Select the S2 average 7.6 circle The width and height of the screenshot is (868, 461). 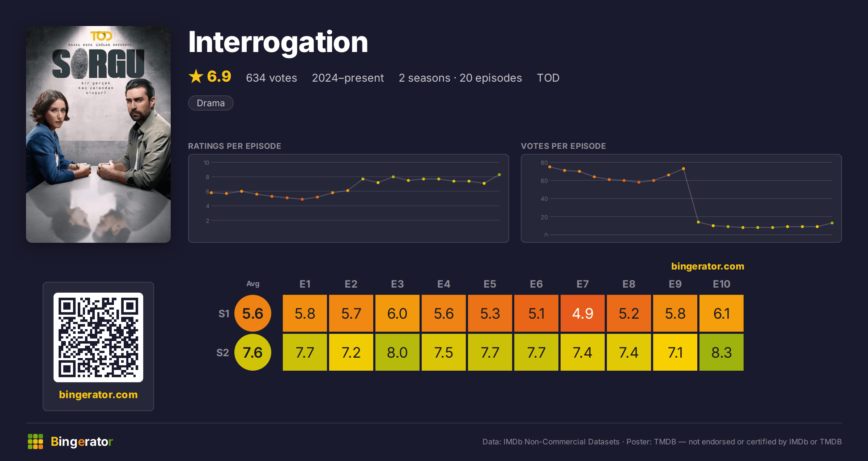(253, 352)
